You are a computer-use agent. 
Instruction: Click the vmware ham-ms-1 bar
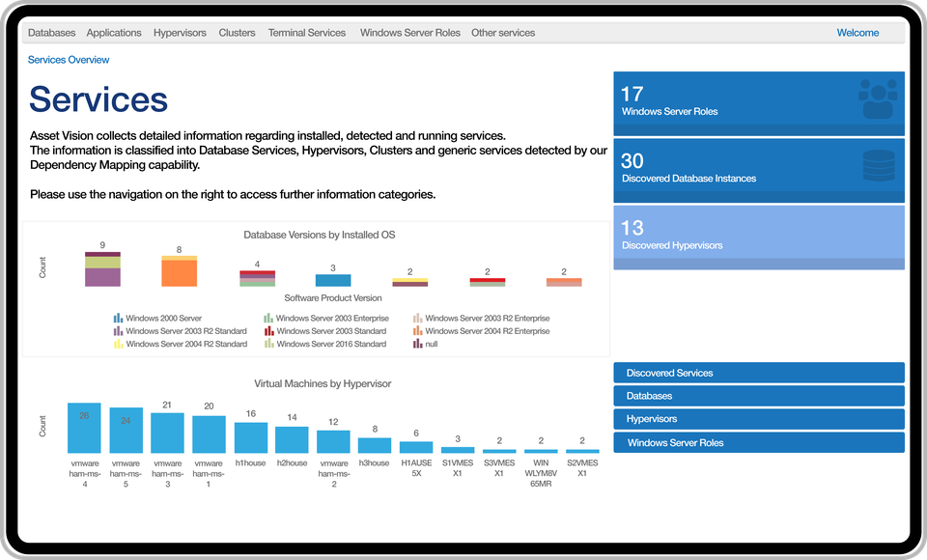point(209,434)
